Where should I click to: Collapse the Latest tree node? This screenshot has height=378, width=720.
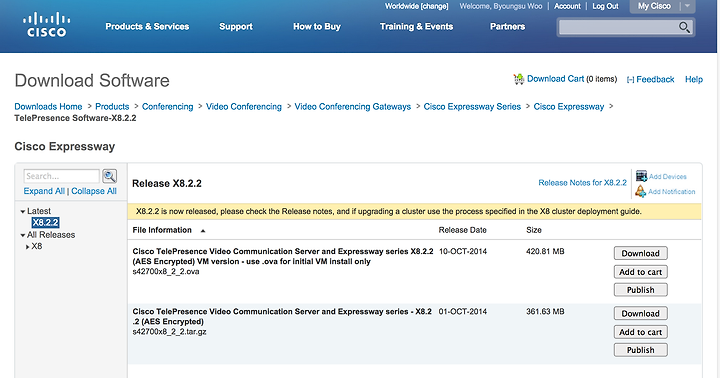(x=22, y=212)
